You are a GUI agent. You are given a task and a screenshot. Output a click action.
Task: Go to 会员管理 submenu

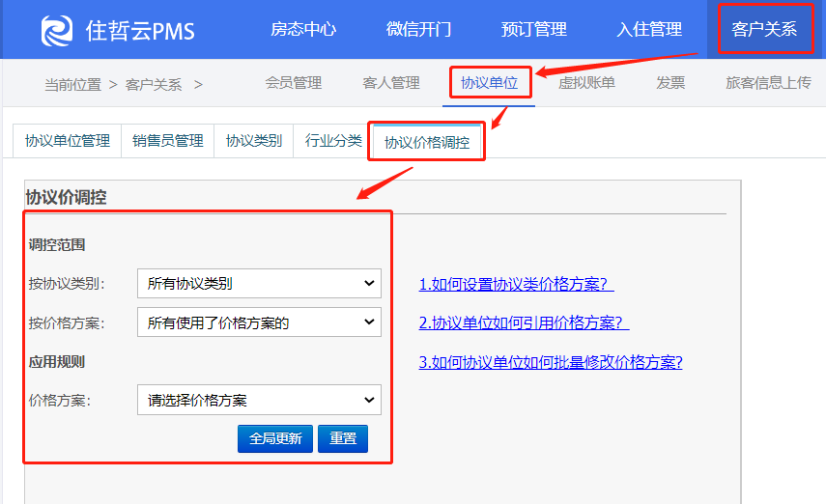point(294,83)
